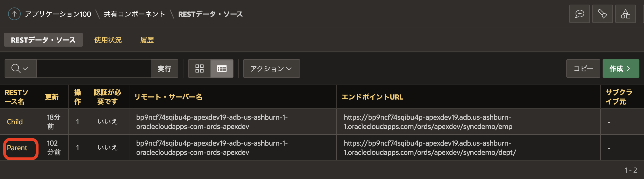
Task: Click the コピー button
Action: [583, 68]
